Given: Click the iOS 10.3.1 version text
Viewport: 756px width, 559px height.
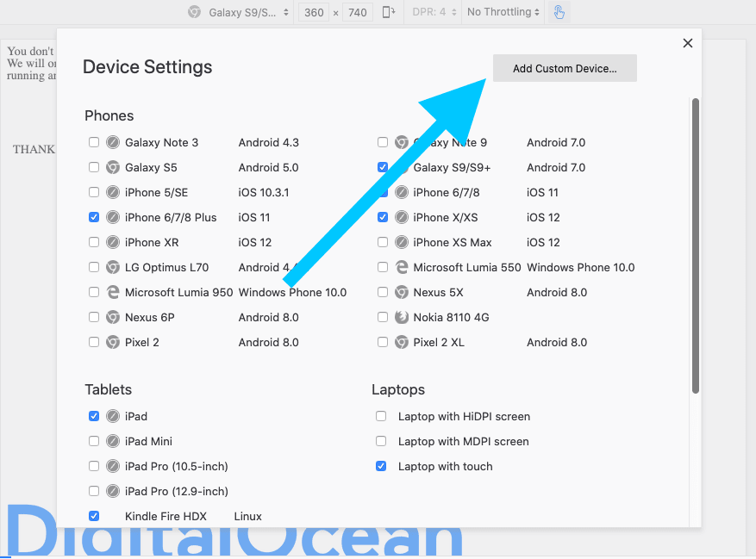Looking at the screenshot, I should pos(263,193).
